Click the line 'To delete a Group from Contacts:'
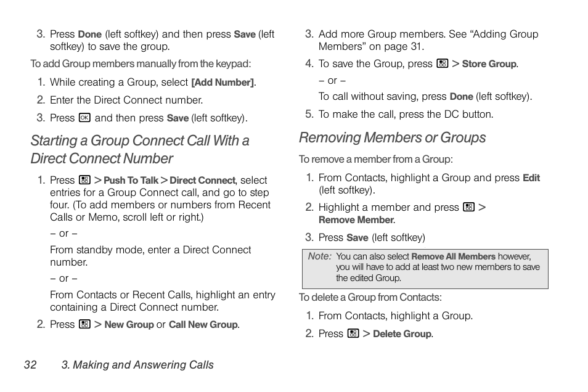 [x=370, y=298]
